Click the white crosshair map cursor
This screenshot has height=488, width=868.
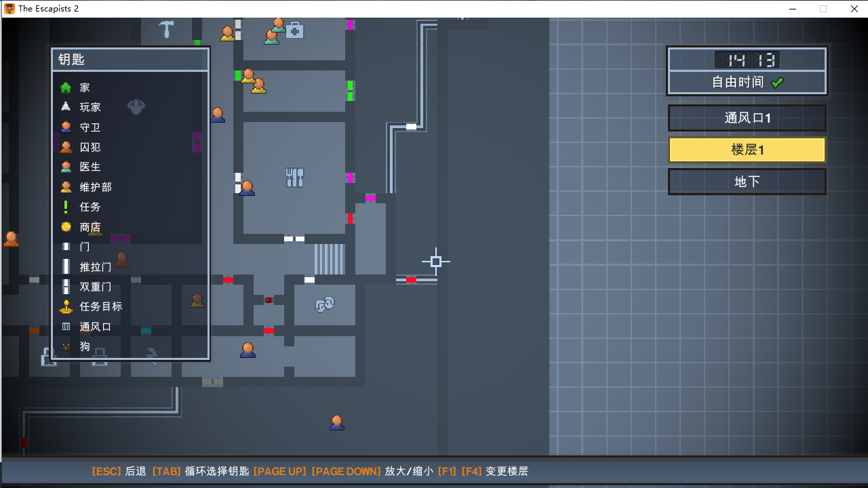tap(436, 262)
